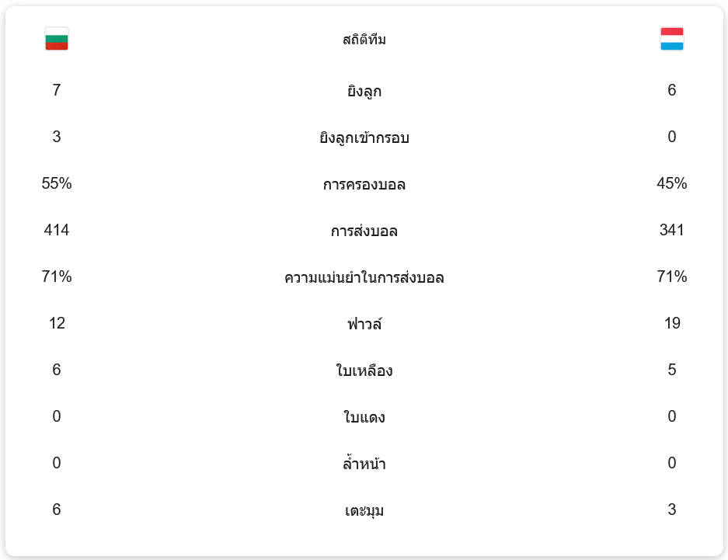
Task: Click Luxembourg's 45% possession value
Action: (x=671, y=183)
